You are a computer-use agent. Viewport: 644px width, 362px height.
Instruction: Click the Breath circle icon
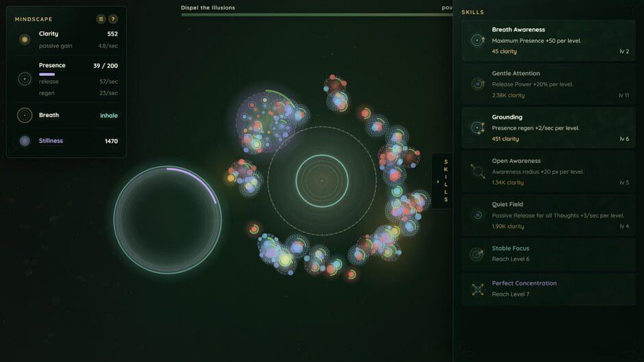click(25, 116)
